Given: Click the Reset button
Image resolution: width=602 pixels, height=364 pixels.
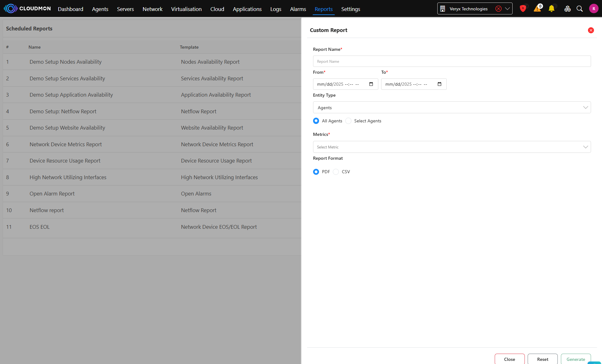Looking at the screenshot, I should (x=542, y=359).
